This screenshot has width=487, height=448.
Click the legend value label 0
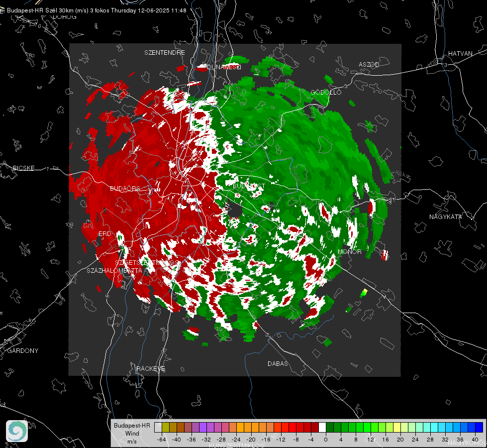(x=325, y=440)
